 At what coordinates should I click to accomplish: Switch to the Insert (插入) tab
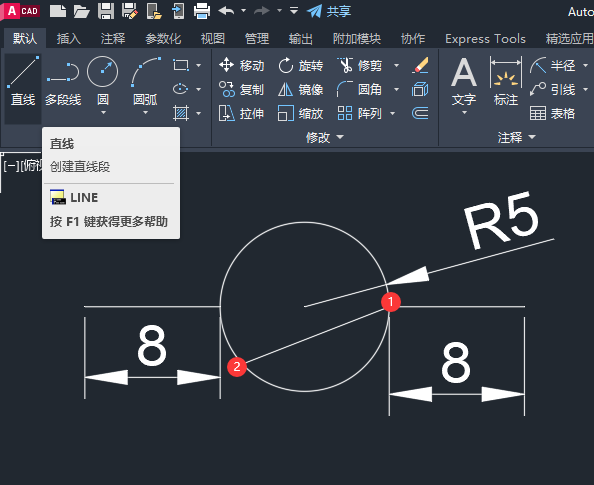(69, 39)
